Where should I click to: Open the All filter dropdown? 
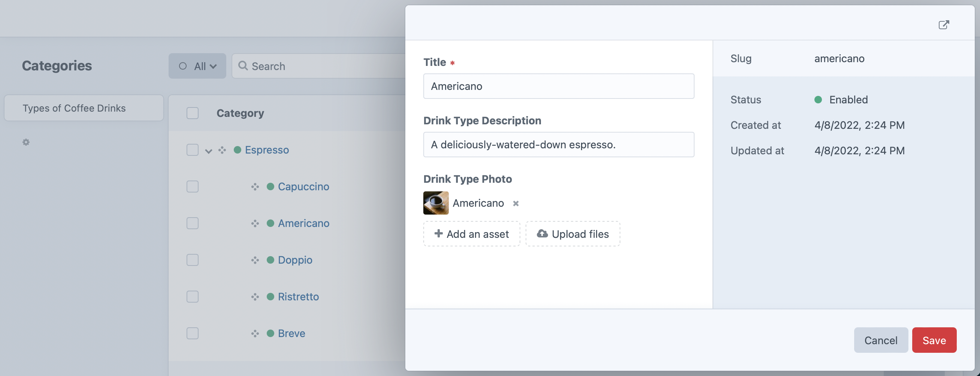pos(197,66)
